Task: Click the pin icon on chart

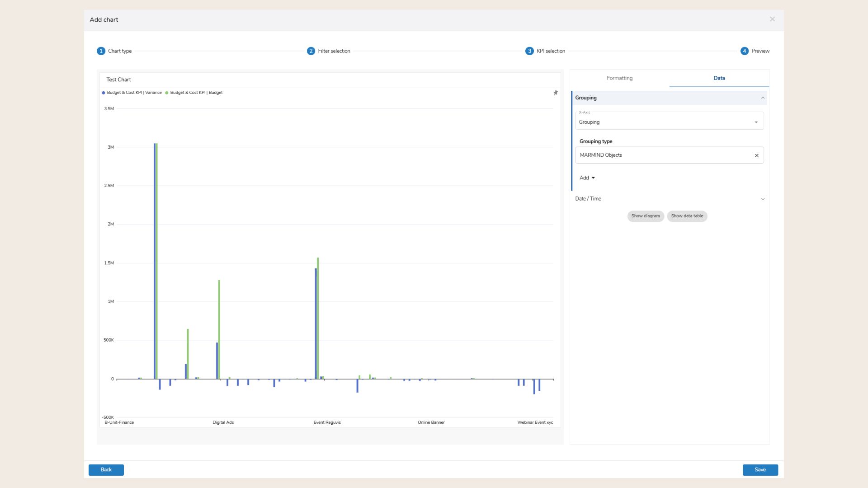Action: [556, 93]
